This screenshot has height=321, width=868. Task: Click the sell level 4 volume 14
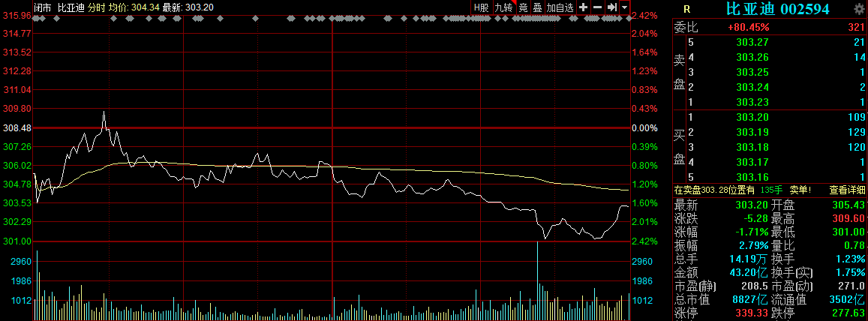coord(859,57)
